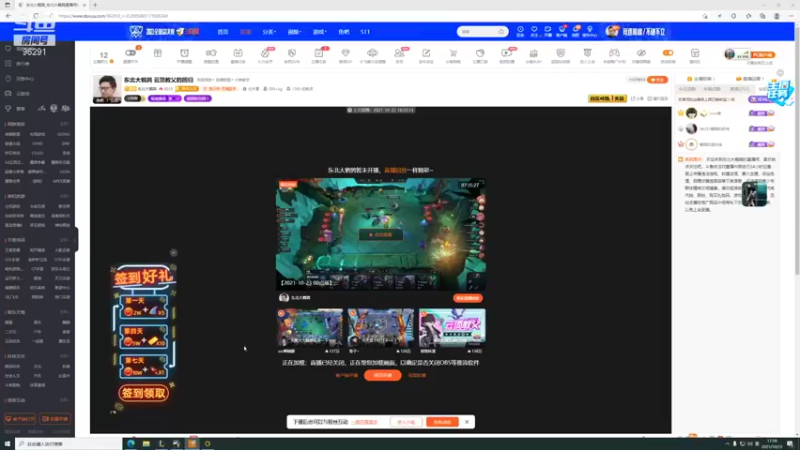Expand 全部 beside the 手游休闲 section
Image resolution: width=800 pixels, height=450 pixels.
64,240
